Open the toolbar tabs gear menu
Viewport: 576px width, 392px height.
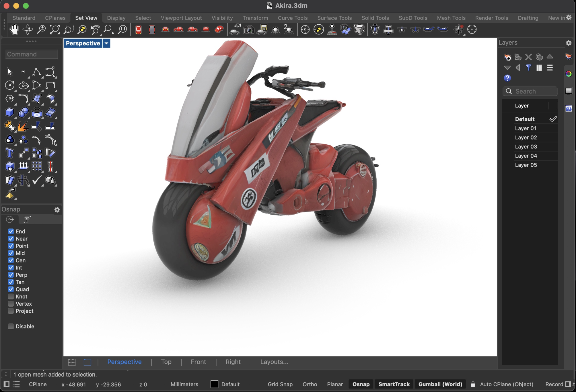point(569,17)
